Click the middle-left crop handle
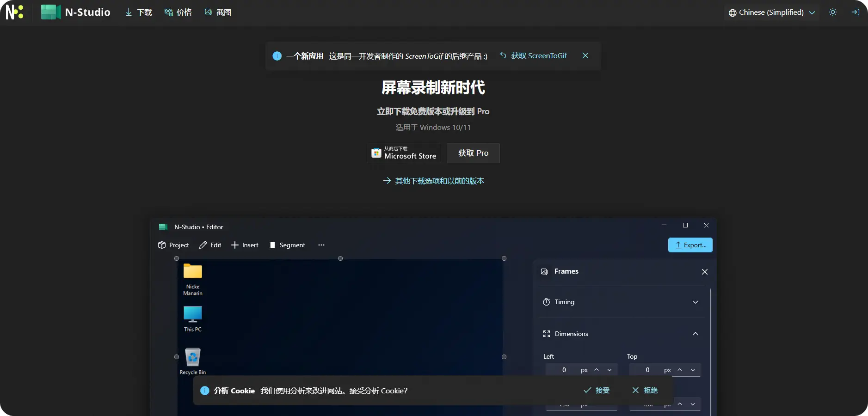 (177, 357)
